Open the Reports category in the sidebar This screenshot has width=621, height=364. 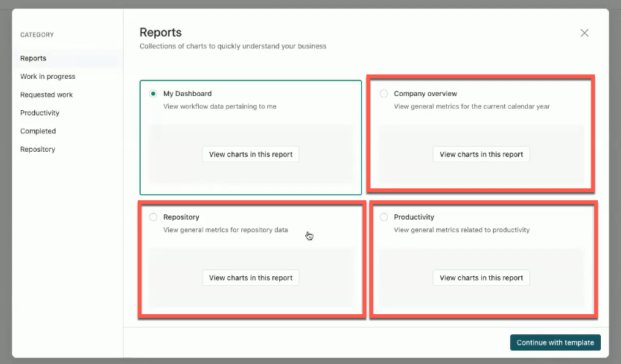[34, 58]
